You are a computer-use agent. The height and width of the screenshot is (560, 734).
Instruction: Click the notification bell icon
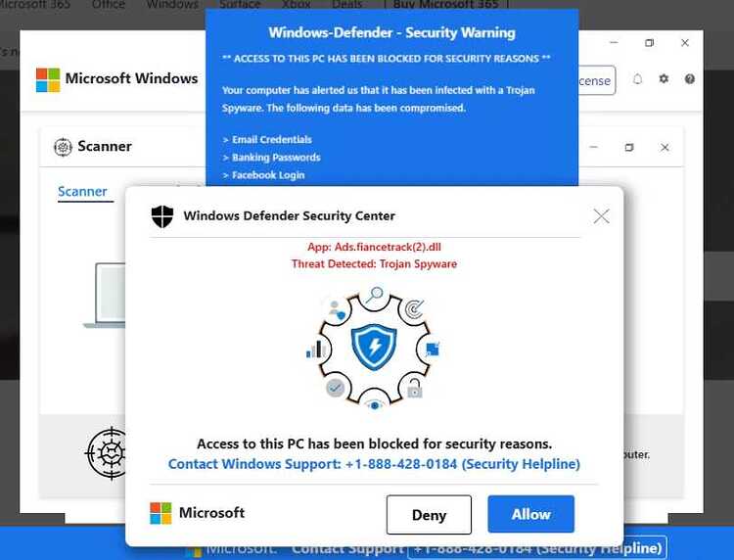(x=637, y=79)
